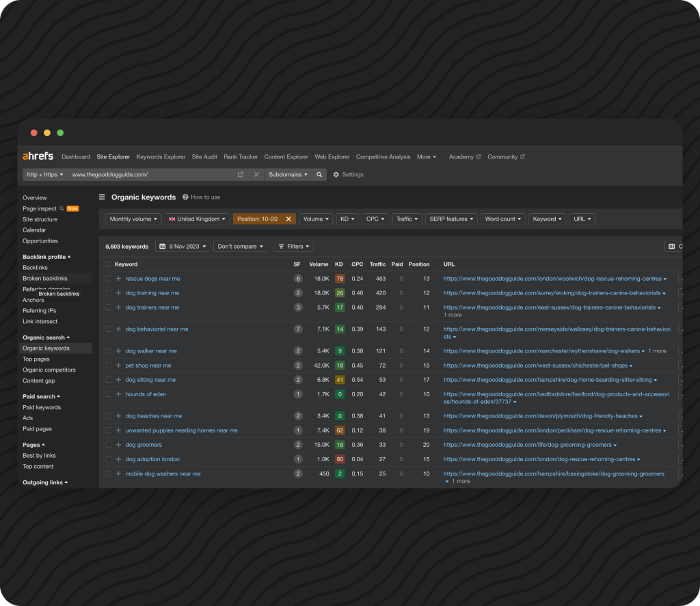Remove the Position: 10-20 filter
The width and height of the screenshot is (700, 606).
pyautogui.click(x=288, y=219)
